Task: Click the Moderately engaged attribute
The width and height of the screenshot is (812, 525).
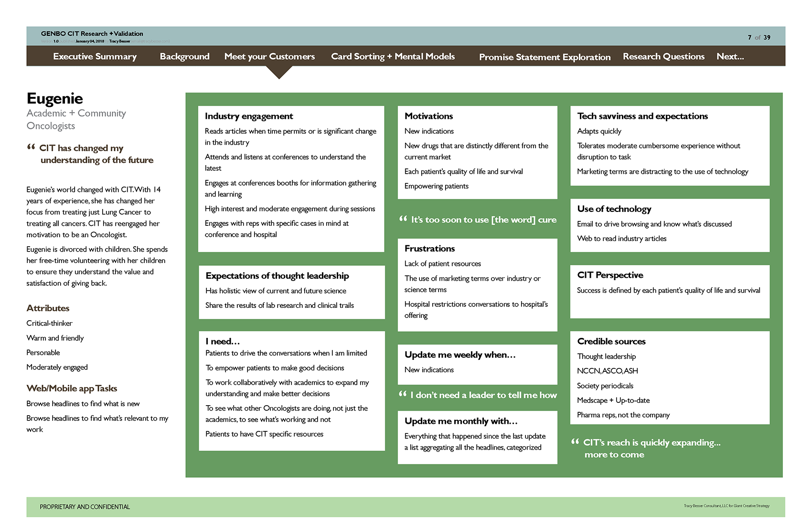Action: [57, 367]
